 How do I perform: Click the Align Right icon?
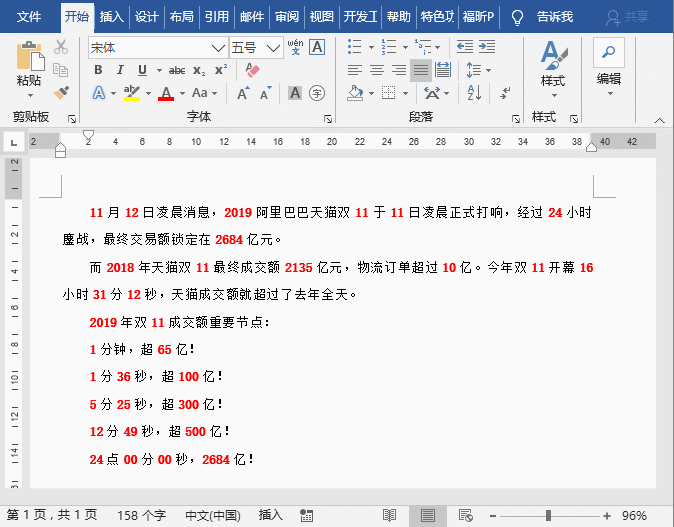(x=399, y=70)
